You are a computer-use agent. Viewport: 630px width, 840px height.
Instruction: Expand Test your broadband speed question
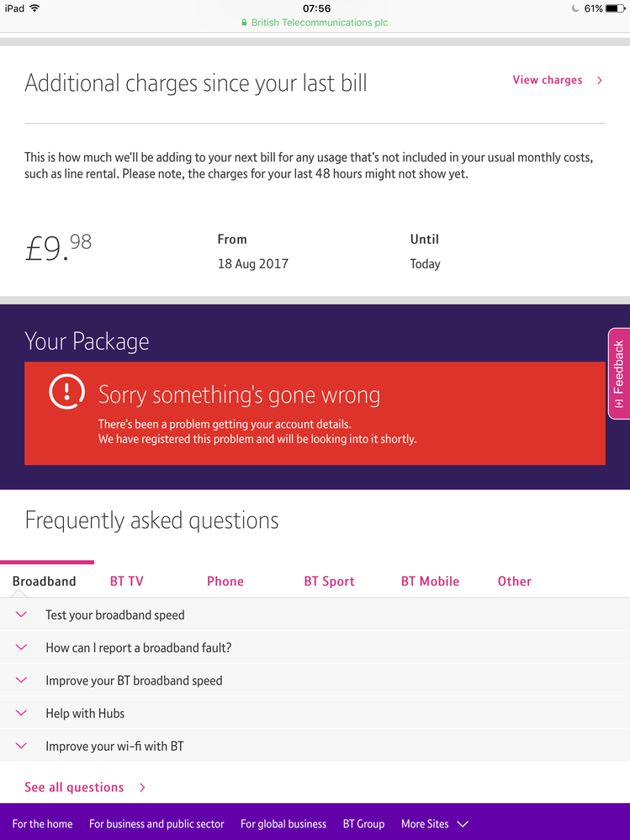pyautogui.click(x=315, y=615)
